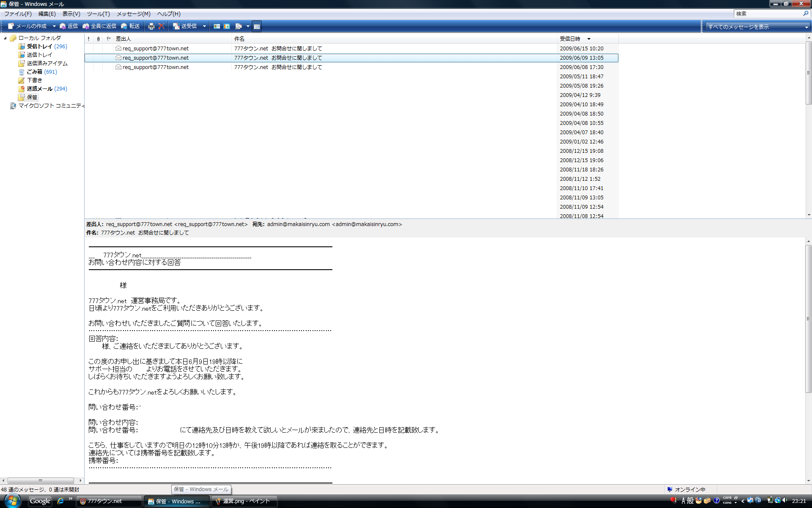The image size is (812, 508).
Task: Expand hidden tray icons chevron
Action: pos(743,501)
